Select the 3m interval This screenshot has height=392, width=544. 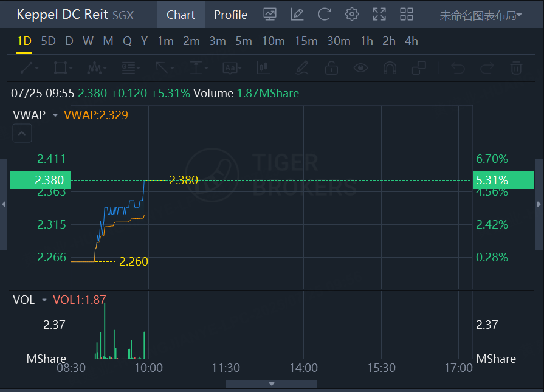[x=218, y=41]
